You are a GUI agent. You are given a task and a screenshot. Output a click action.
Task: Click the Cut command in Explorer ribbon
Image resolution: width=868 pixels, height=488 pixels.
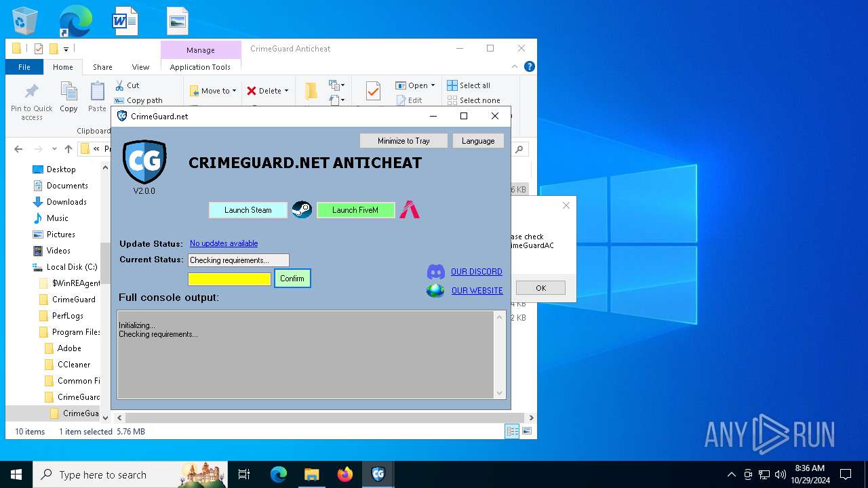point(127,85)
